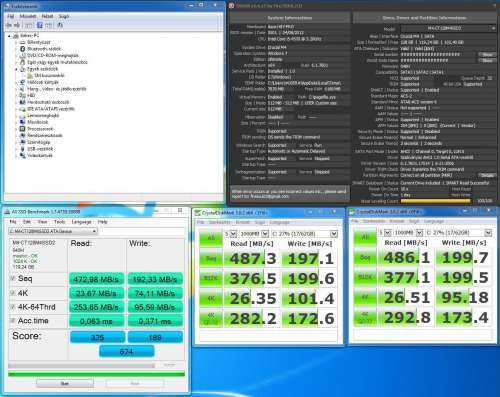This screenshot has width=500, height=397.
Task: Click the blue help icon in Device Manager toolbar
Action: click(40, 25)
